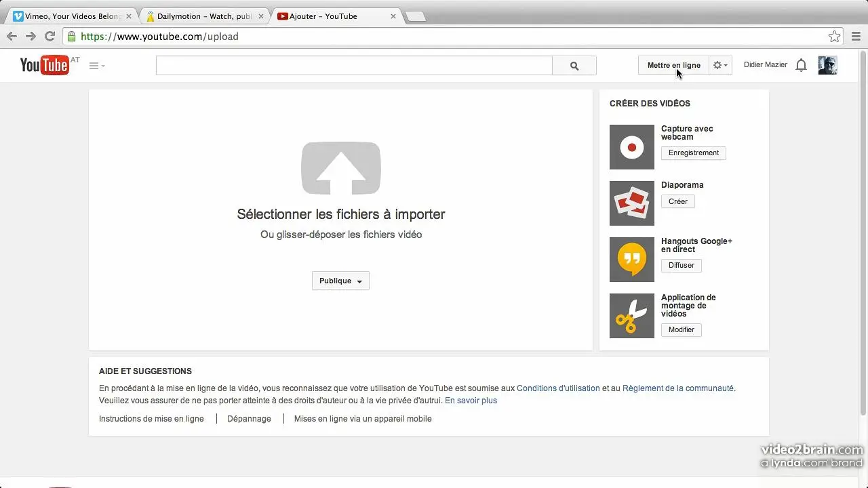The width and height of the screenshot is (868, 488).
Task: Open the gear dropdown next to Mettre en ligne
Action: pos(719,65)
